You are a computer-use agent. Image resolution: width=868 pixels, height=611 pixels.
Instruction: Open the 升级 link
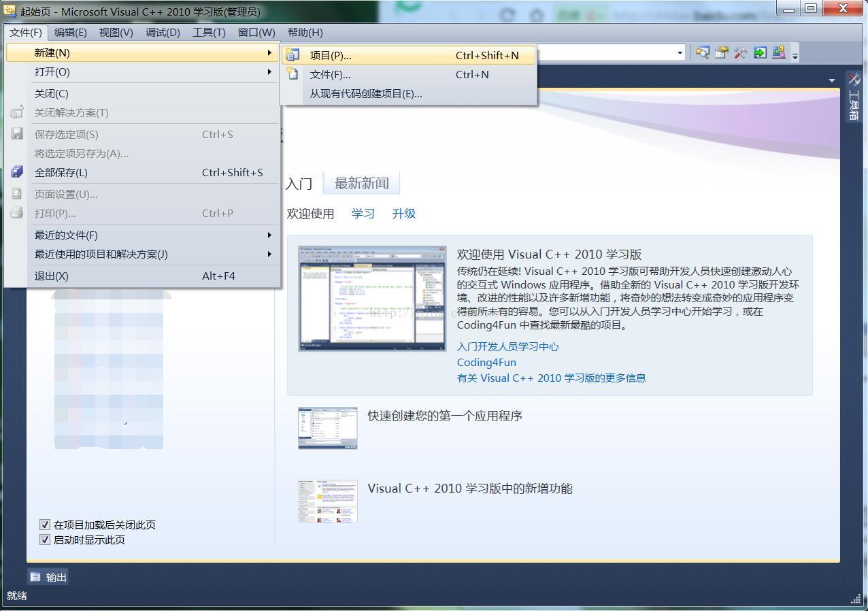coord(404,213)
